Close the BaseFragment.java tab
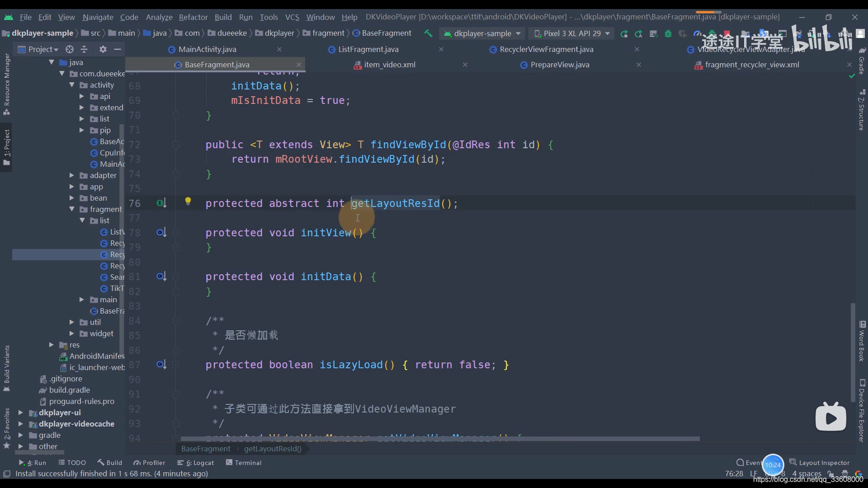 [x=299, y=65]
